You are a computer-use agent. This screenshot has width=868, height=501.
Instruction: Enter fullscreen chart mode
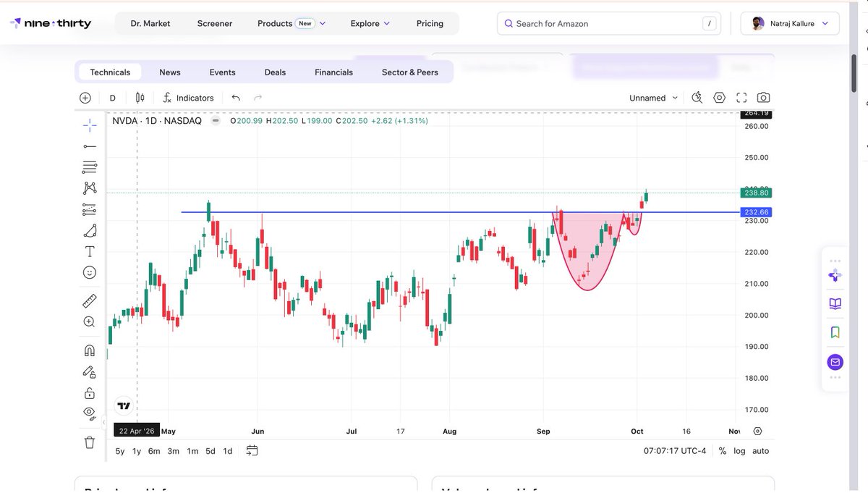tap(741, 98)
